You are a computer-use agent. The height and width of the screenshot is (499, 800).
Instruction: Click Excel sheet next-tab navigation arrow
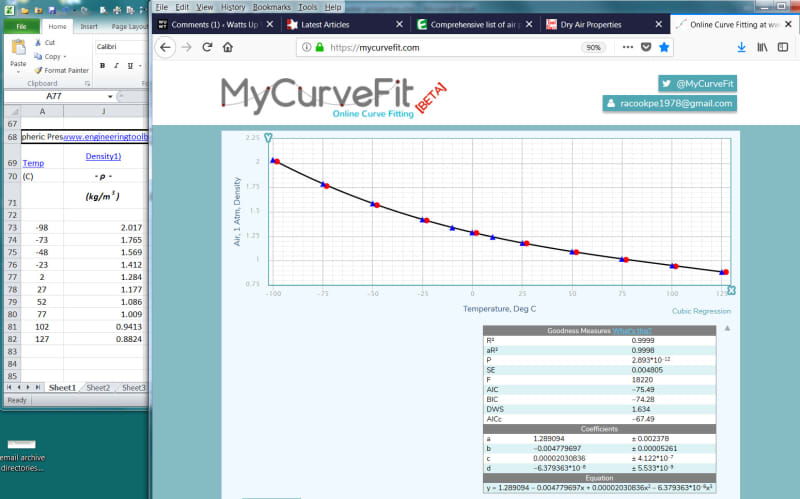pyautogui.click(x=29, y=388)
